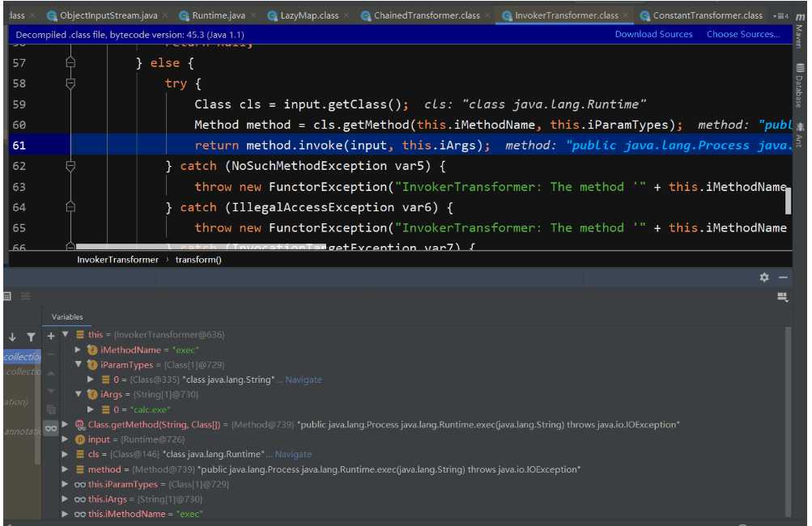Select the Variables tab
This screenshot has width=812, height=526.
[x=67, y=317]
